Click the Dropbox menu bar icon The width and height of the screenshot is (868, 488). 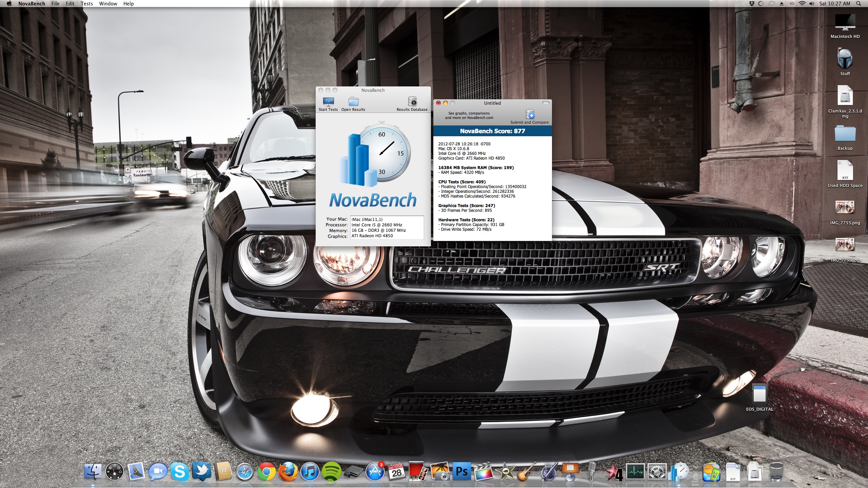pos(752,4)
